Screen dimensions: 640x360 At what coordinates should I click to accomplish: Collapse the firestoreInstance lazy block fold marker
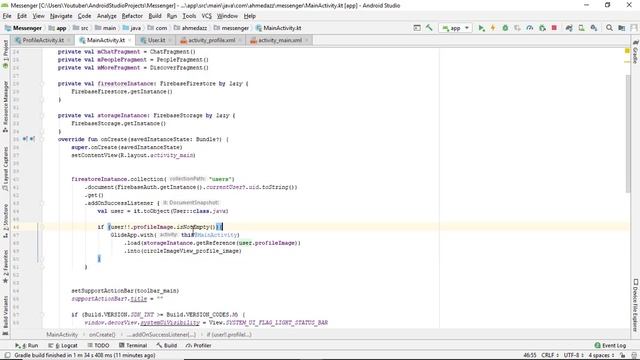[42, 84]
